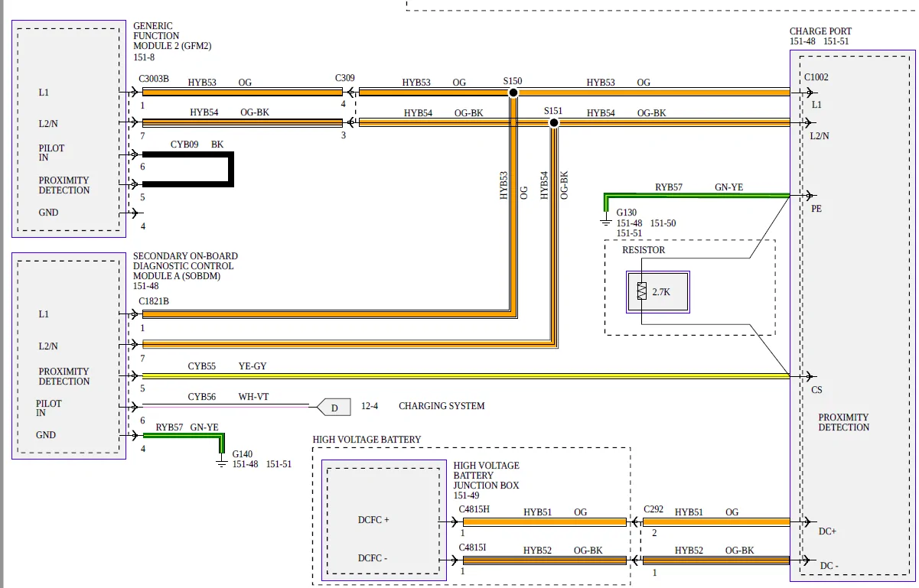Click the C1821B connector label
Image resolution: width=919 pixels, height=588 pixels.
pyautogui.click(x=154, y=301)
